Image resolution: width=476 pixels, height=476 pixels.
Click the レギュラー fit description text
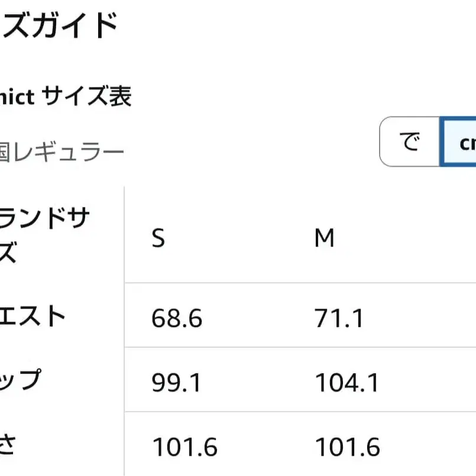coord(62,150)
